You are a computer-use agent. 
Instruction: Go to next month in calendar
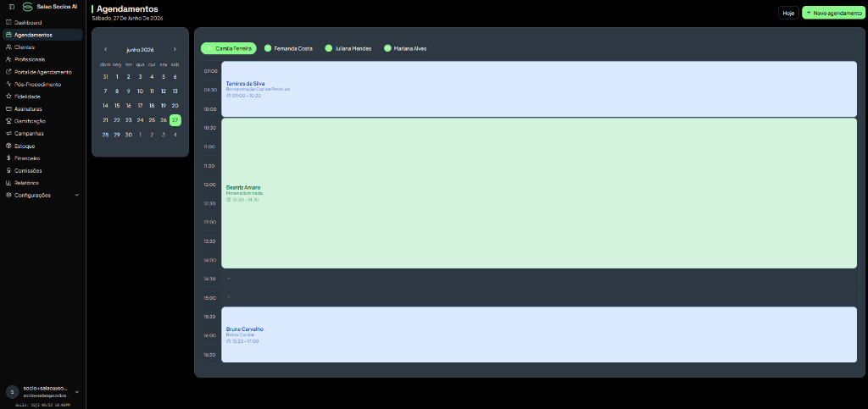click(x=175, y=50)
